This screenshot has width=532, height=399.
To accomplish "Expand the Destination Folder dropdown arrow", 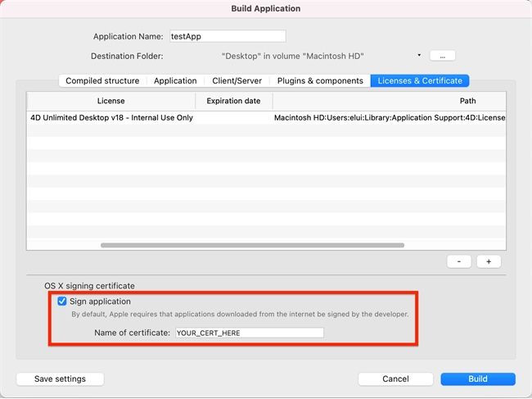I will click(419, 56).
